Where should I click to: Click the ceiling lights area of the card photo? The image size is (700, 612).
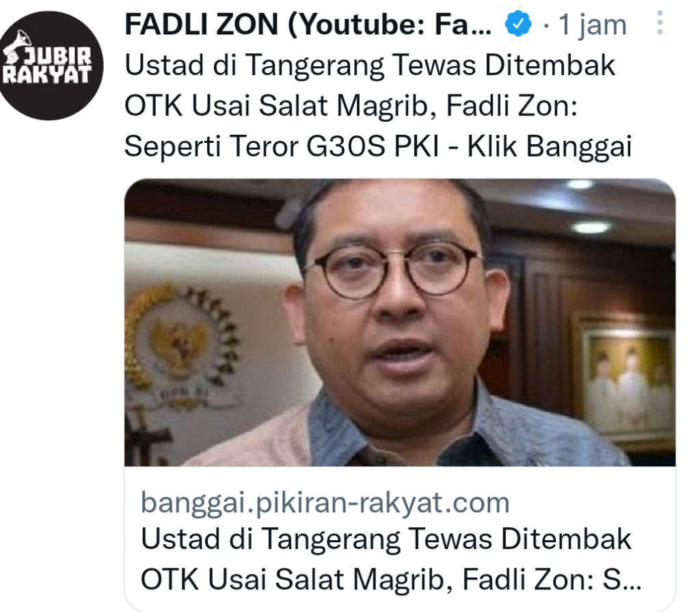[x=585, y=207]
